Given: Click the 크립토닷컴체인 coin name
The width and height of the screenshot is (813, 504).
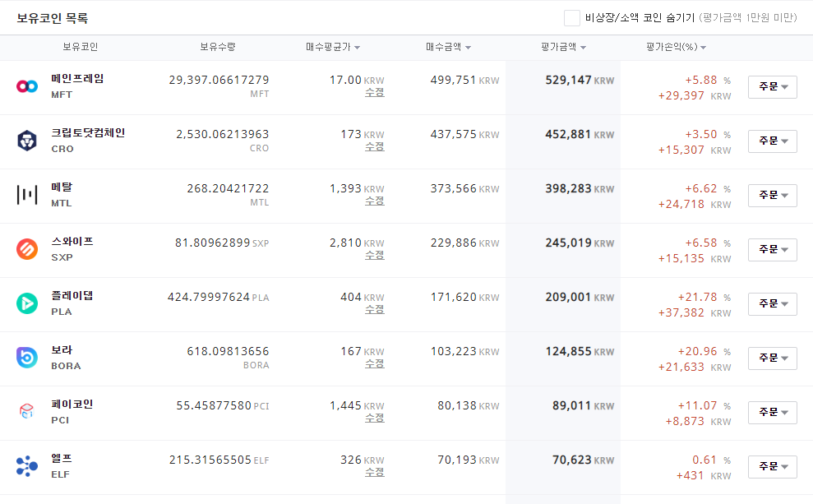Looking at the screenshot, I should (x=88, y=133).
